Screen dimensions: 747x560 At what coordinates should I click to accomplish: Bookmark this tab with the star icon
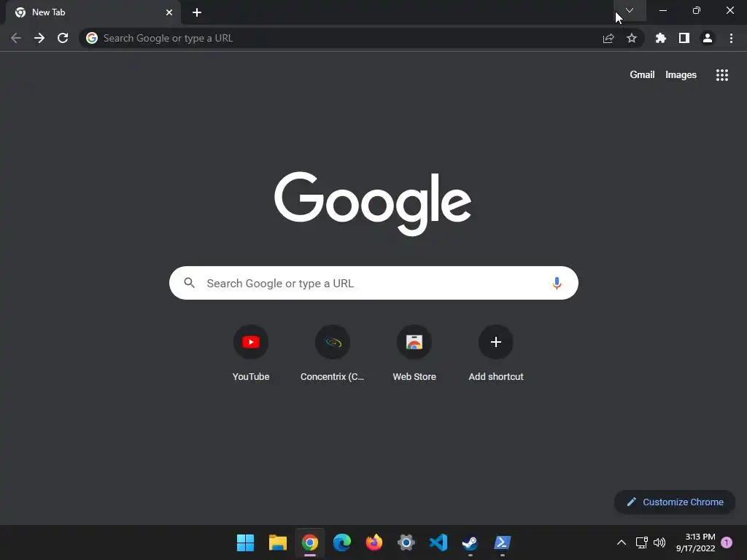tap(632, 38)
